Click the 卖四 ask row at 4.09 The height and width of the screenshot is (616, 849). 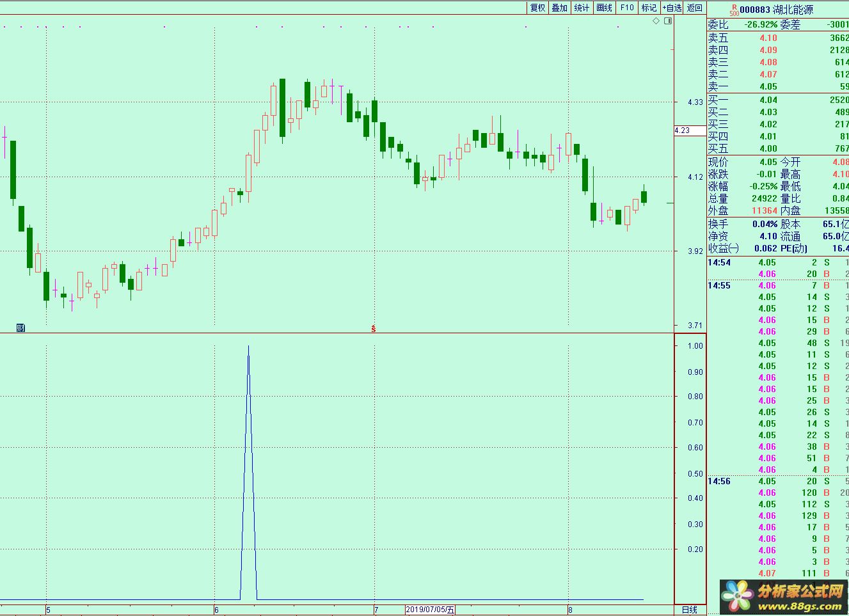click(x=778, y=50)
